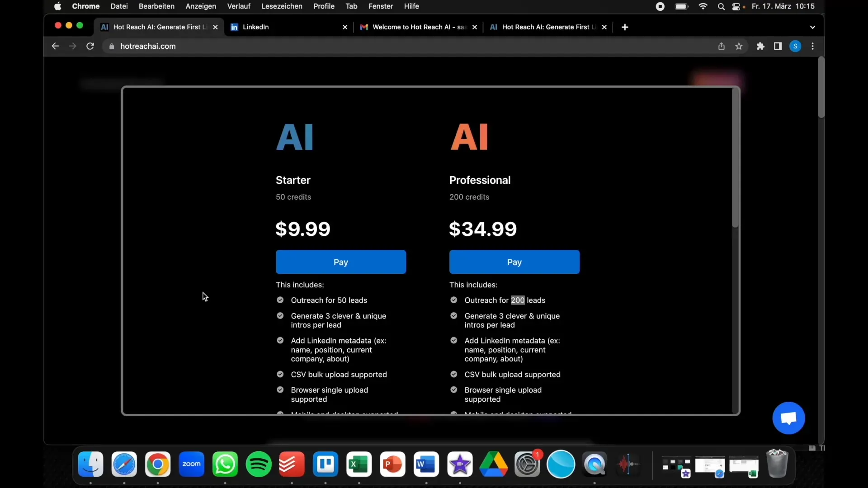This screenshot has width=868, height=488.
Task: Click 'Outreach for 50 leads' text
Action: tap(329, 300)
